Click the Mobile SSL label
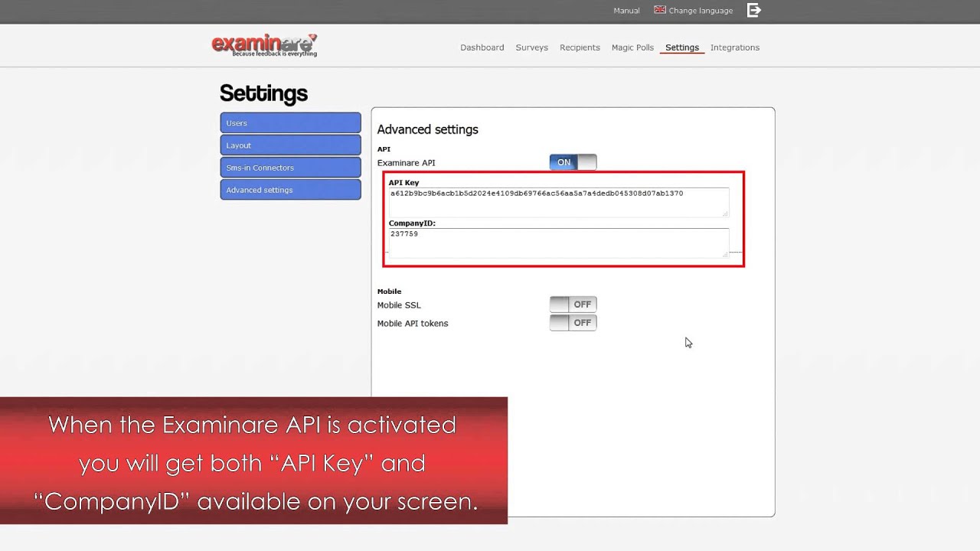The width and height of the screenshot is (980, 551). pyautogui.click(x=399, y=305)
